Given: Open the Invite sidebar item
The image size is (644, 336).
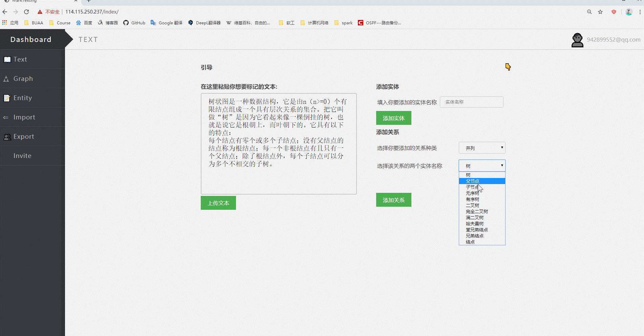Looking at the screenshot, I should click(33, 156).
